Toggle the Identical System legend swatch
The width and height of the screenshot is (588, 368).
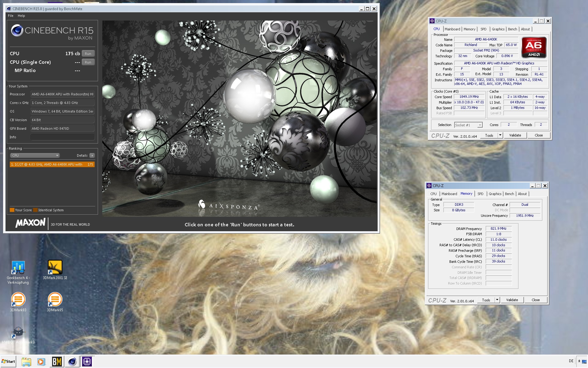click(x=35, y=210)
